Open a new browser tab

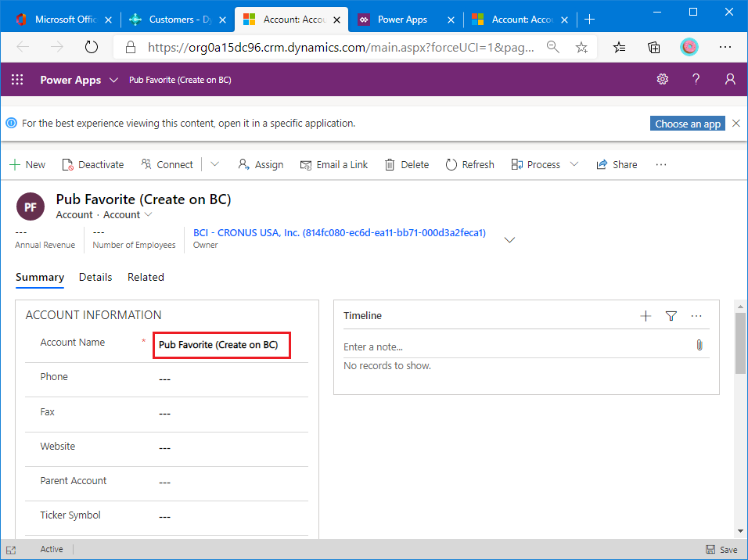click(x=590, y=20)
